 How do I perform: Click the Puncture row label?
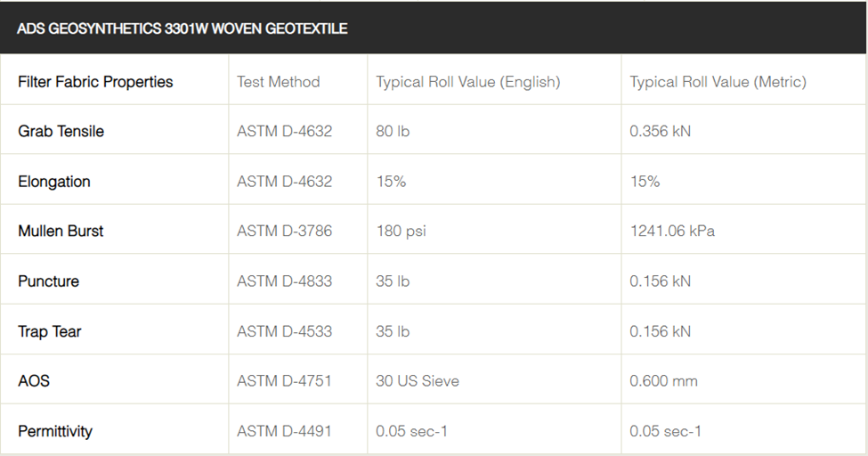click(49, 281)
